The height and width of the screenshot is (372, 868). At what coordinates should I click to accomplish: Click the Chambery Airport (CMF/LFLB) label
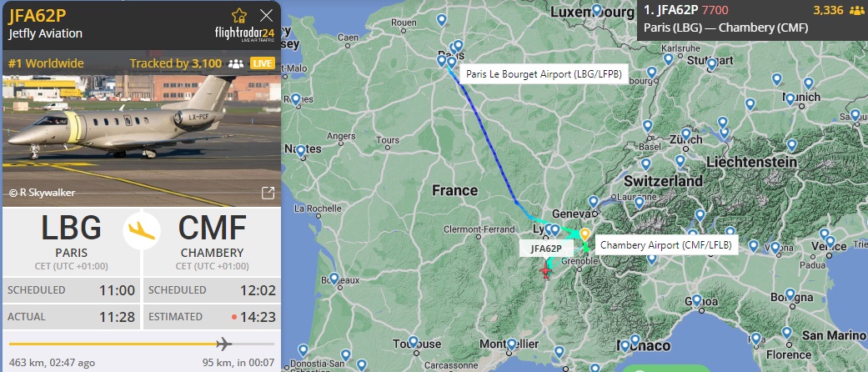pos(666,244)
